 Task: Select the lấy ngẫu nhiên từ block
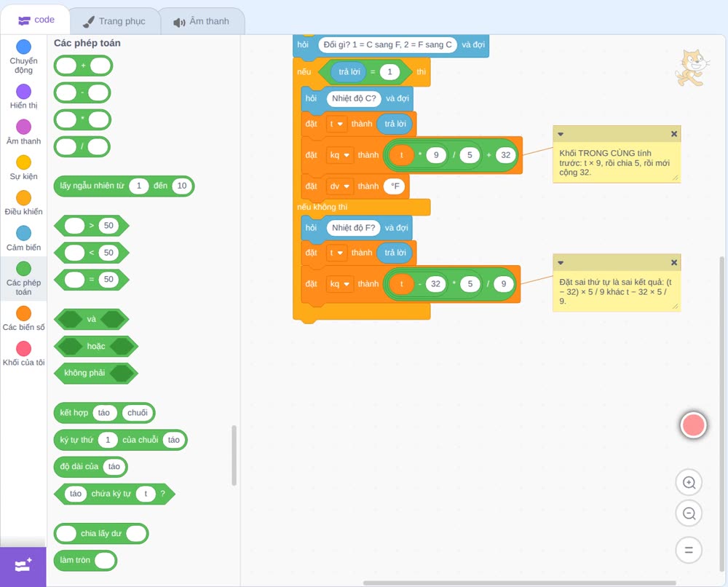(124, 186)
